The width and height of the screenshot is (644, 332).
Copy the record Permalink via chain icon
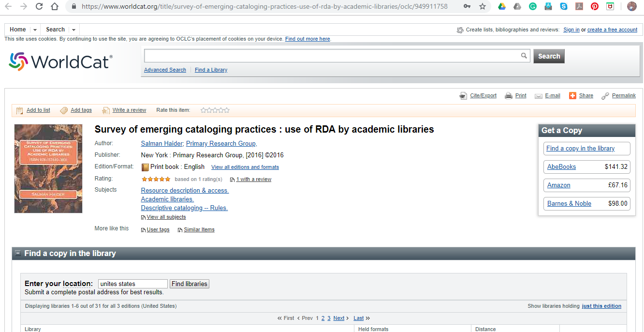(605, 95)
